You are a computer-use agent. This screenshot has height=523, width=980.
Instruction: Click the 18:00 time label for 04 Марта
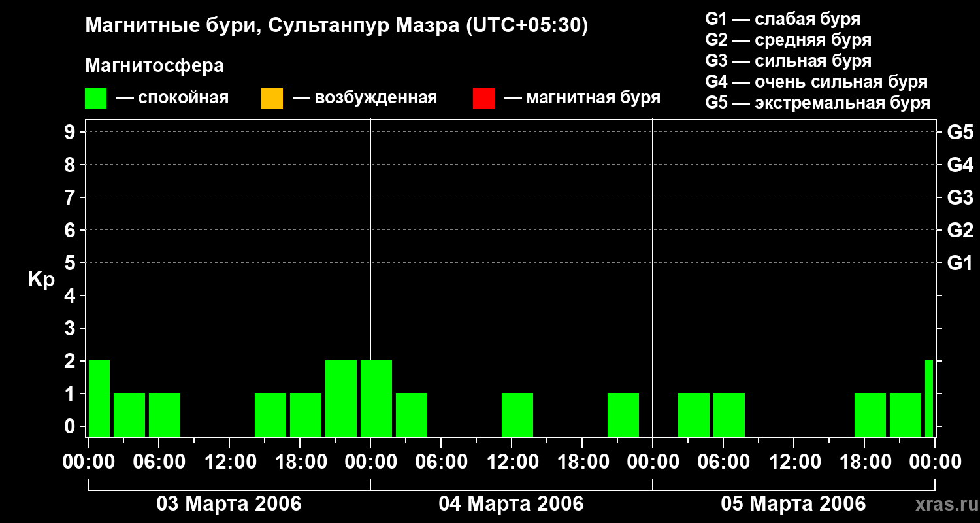[582, 462]
